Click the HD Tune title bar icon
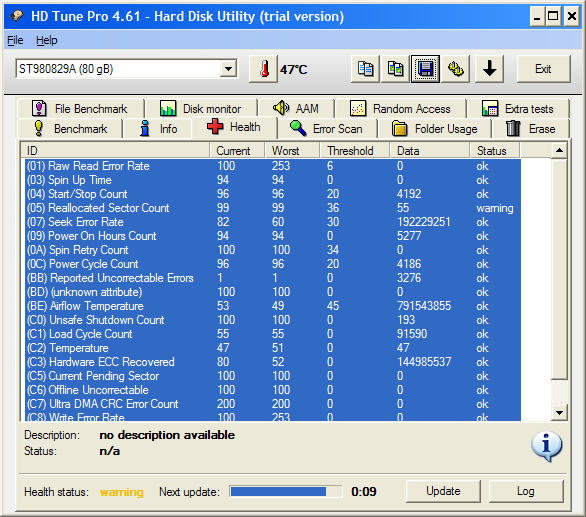 pos(16,16)
